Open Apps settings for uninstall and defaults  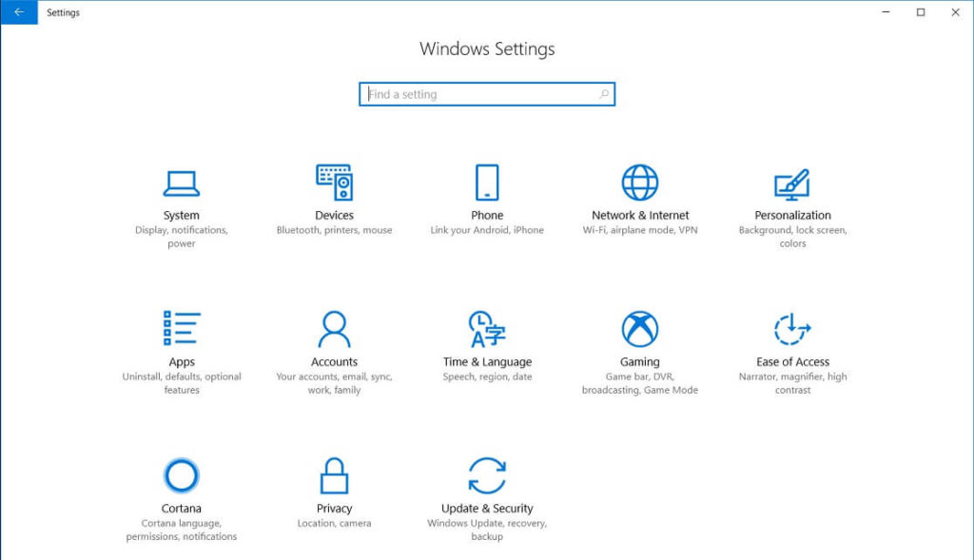(181, 347)
